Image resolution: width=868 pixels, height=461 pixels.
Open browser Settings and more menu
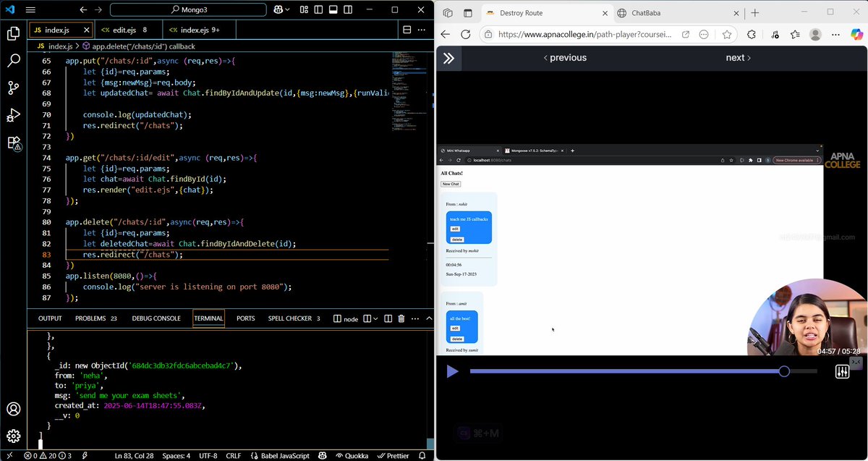tap(837, 34)
